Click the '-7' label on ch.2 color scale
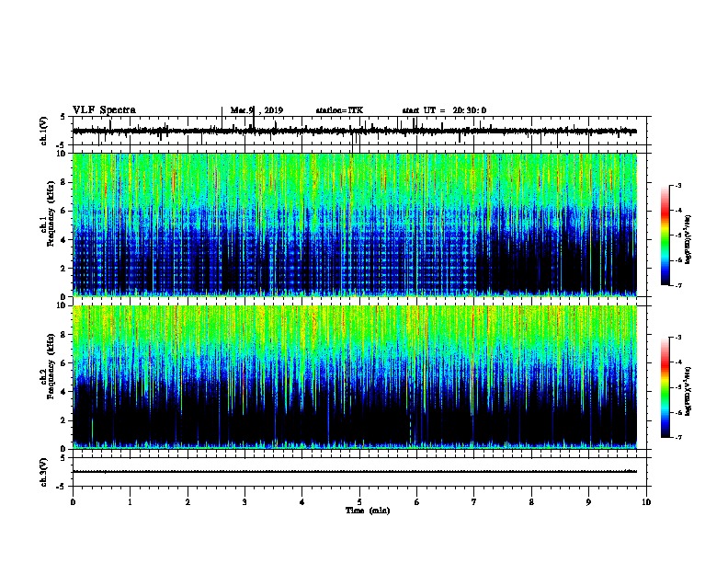Viewport: 728px width, 563px height. [x=677, y=438]
